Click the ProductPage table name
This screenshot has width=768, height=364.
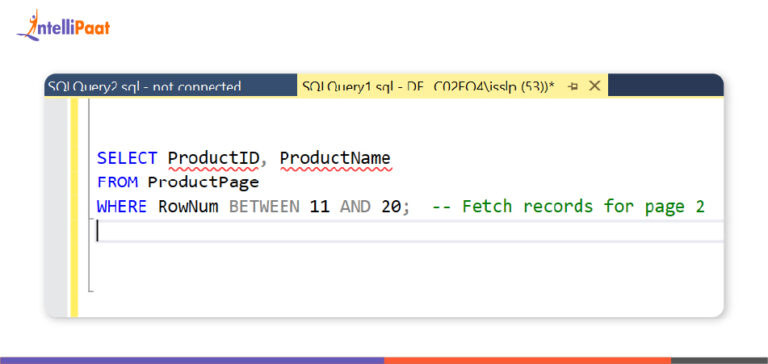point(203,182)
